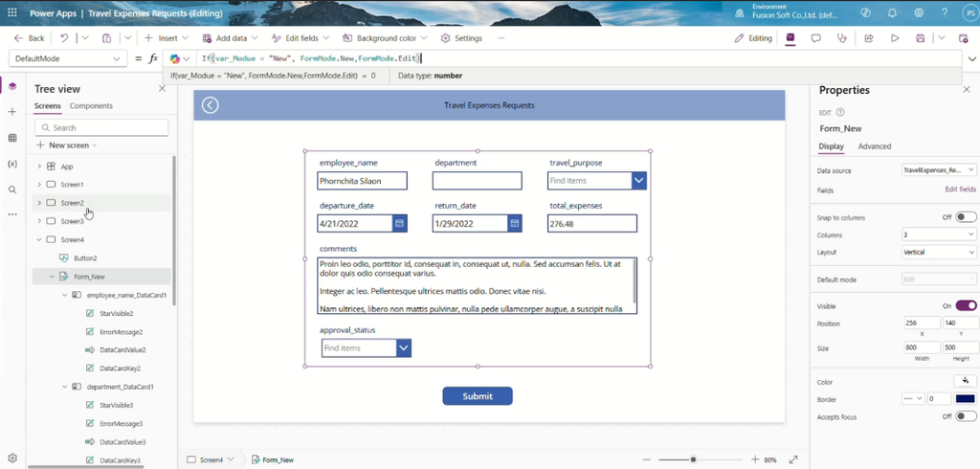Click the department input field
Screen dimensions: 980x469
(x=477, y=181)
